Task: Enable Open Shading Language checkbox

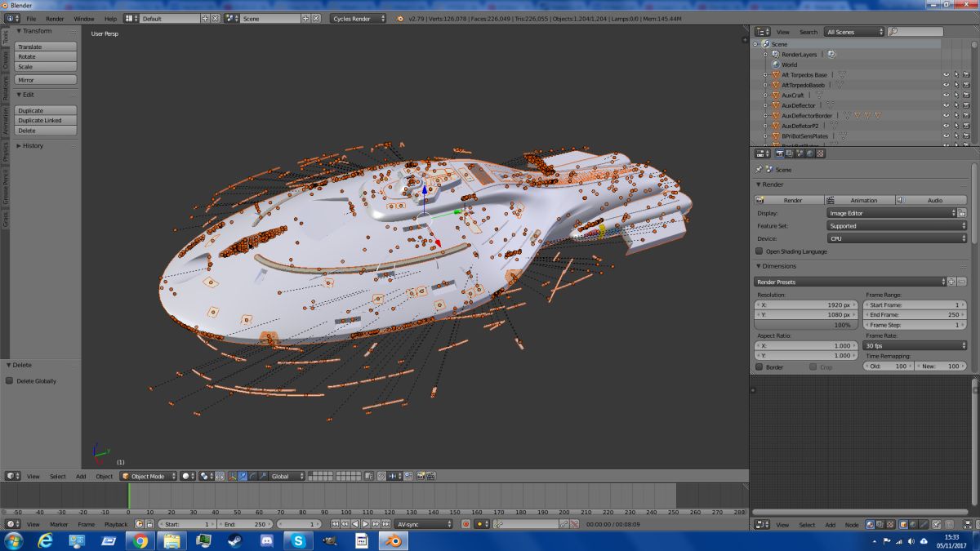Action: point(759,251)
